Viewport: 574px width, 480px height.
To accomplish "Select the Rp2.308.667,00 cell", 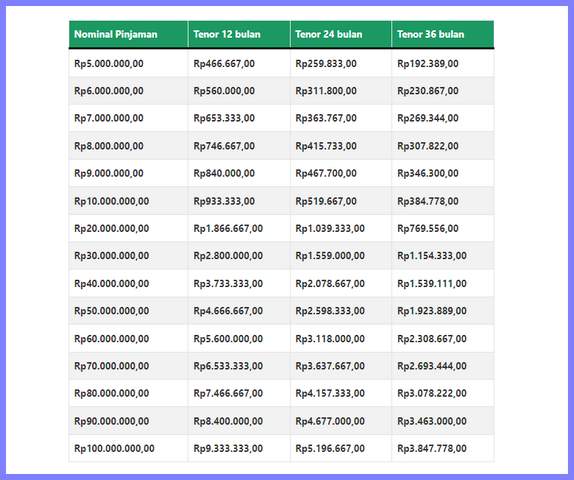I will tap(443, 339).
